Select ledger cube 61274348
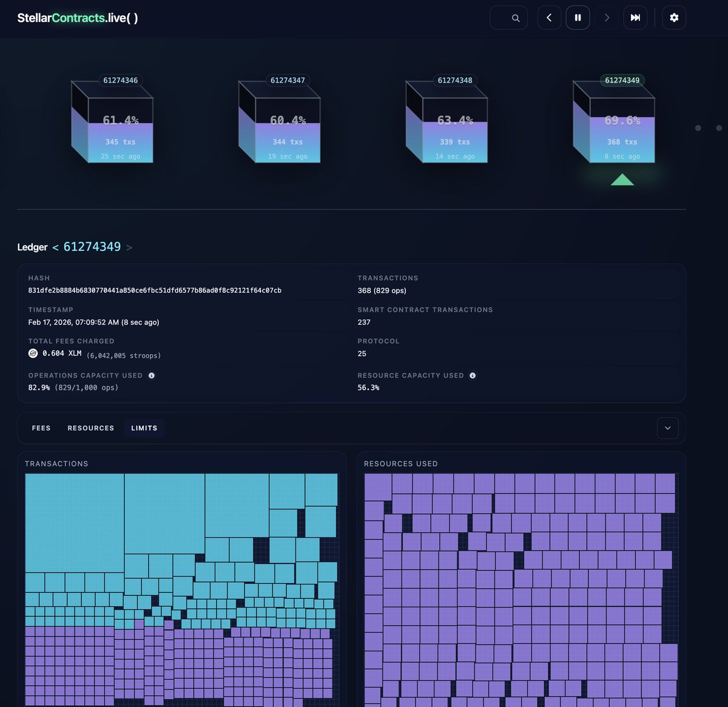The width and height of the screenshot is (728, 707). (447, 122)
